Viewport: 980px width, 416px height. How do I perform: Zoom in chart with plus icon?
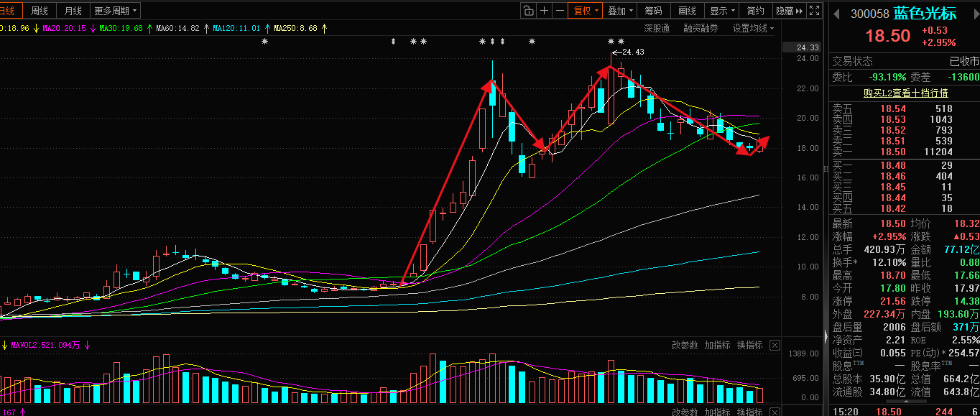(x=545, y=11)
